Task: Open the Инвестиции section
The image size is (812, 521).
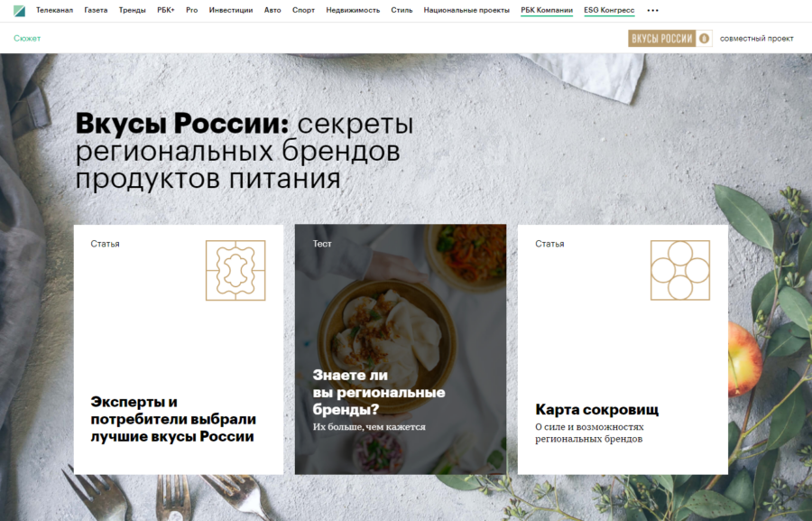Action: point(231,11)
